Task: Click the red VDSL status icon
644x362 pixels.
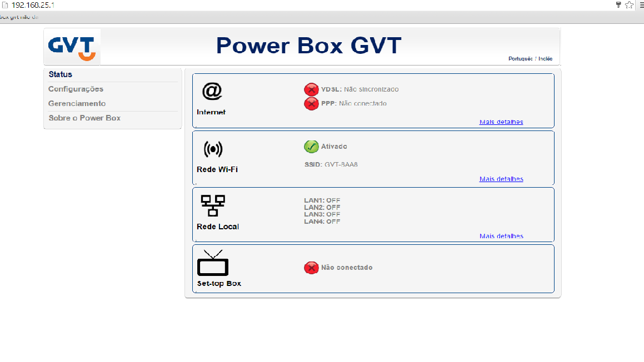Action: coord(311,89)
